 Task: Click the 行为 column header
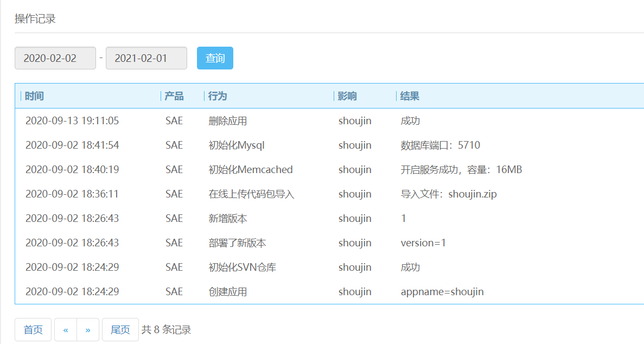(217, 96)
